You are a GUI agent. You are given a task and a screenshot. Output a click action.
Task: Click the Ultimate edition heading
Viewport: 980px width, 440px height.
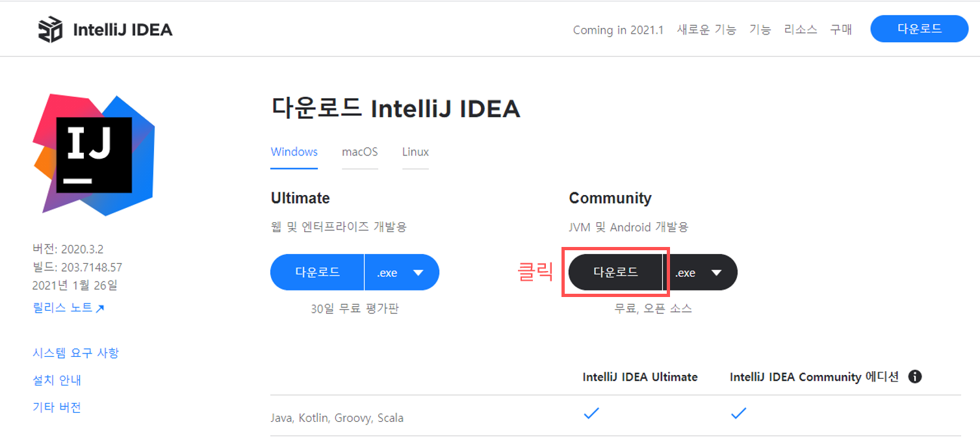tap(300, 198)
